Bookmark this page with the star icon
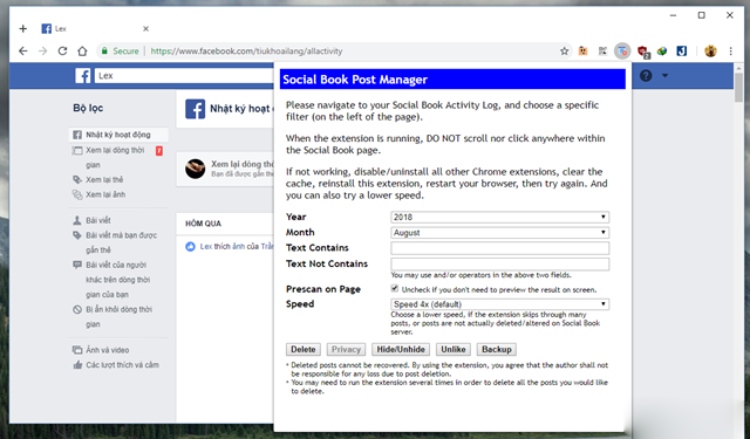The height and width of the screenshot is (439, 750). point(564,51)
